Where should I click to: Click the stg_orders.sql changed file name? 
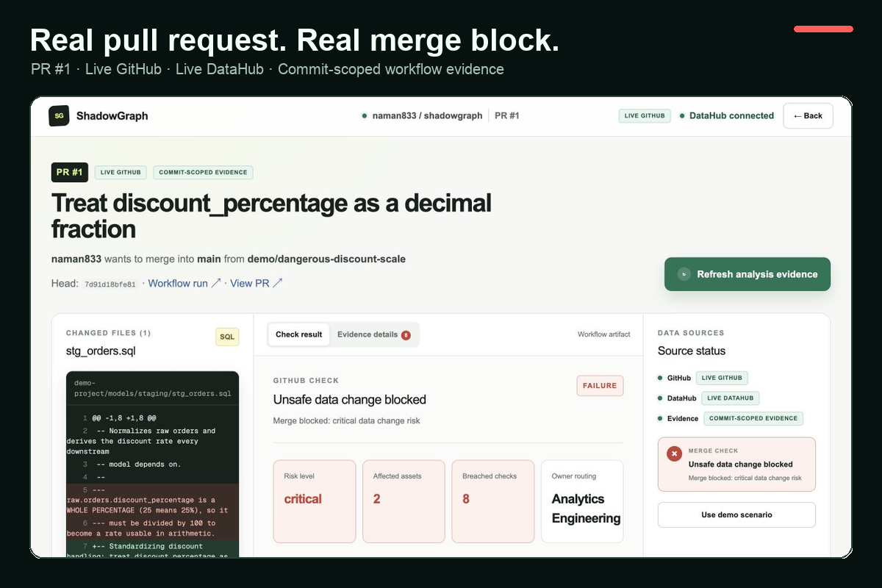(x=101, y=351)
